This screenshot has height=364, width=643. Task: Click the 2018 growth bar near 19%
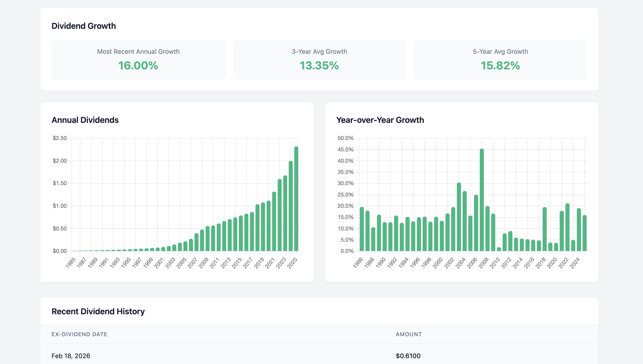click(545, 229)
